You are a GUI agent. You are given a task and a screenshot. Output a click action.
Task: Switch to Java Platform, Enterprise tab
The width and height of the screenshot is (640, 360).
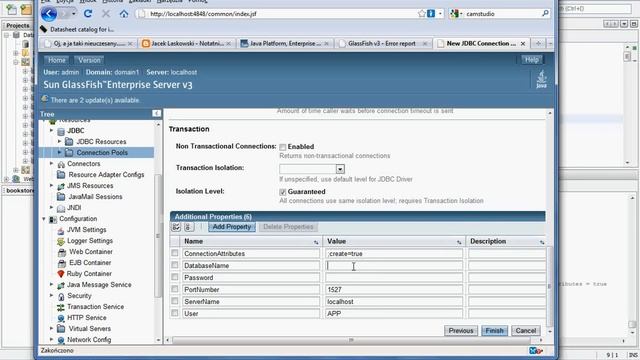pyautogui.click(x=284, y=43)
